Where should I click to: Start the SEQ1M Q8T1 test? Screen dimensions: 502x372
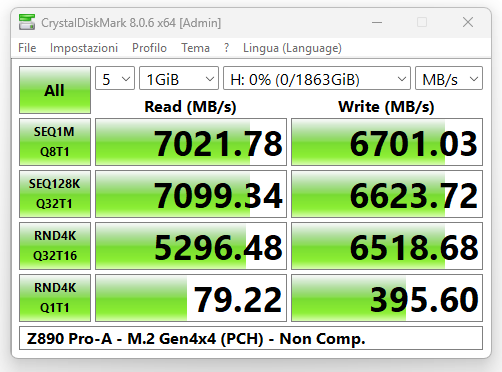[x=55, y=142]
